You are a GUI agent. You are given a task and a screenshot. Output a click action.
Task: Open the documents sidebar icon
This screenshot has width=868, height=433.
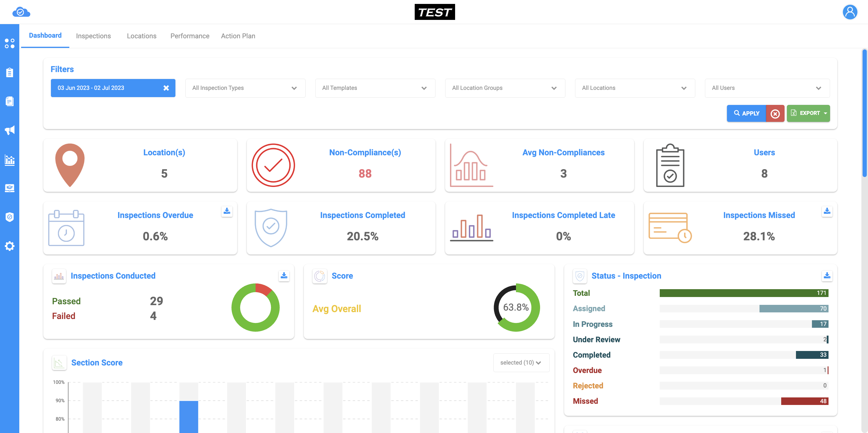click(x=9, y=101)
